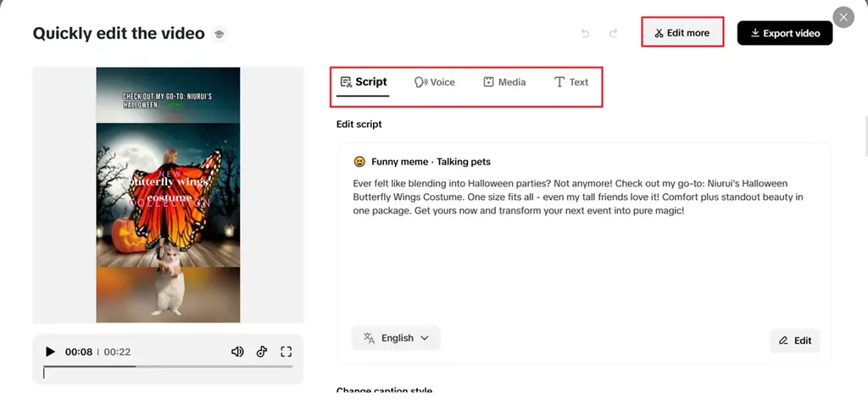The width and height of the screenshot is (868, 400).
Task: Go to the Media tab
Action: [504, 82]
